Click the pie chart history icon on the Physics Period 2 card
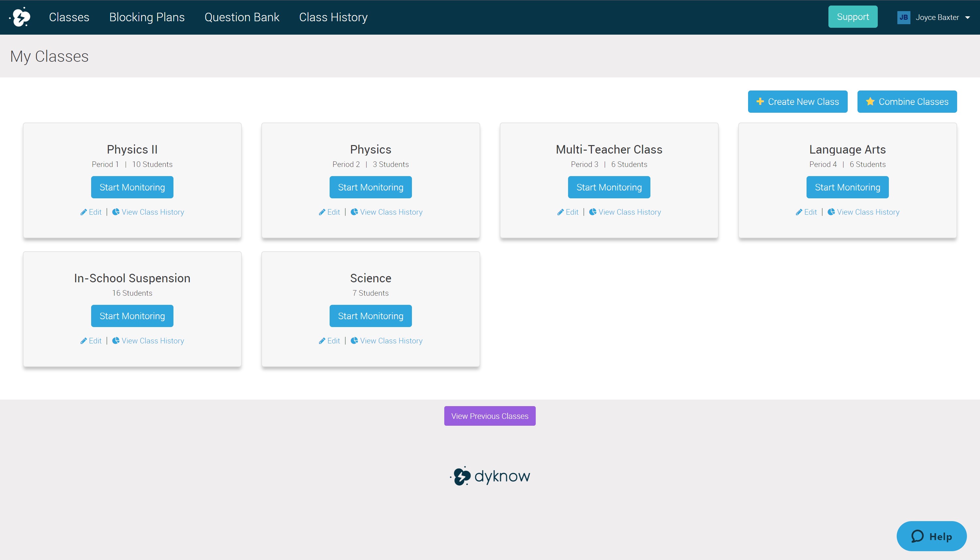 [354, 211]
